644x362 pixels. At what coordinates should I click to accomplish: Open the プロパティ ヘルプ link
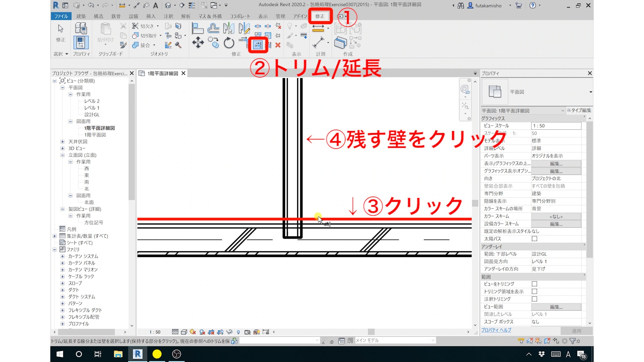pyautogui.click(x=496, y=330)
